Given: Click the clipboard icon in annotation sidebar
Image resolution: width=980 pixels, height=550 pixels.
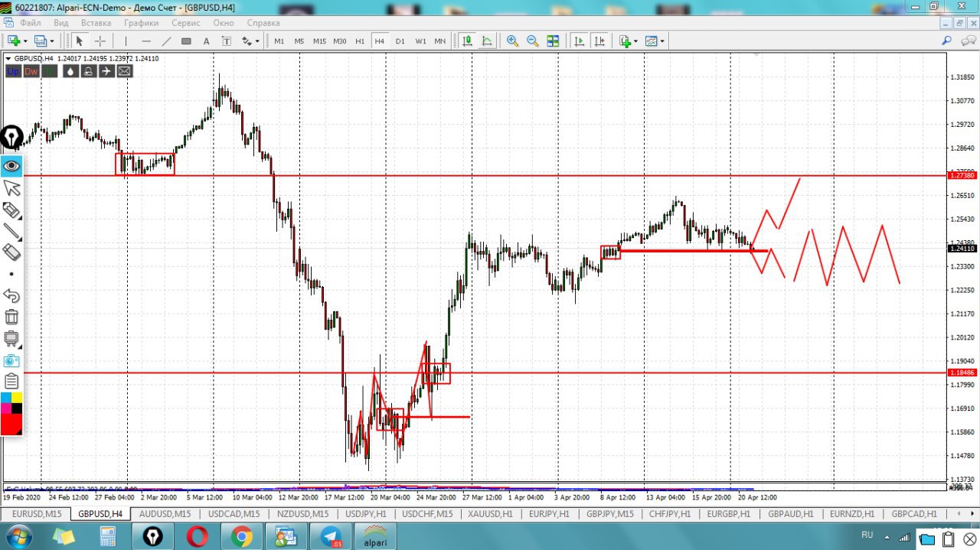Looking at the screenshot, I should pos(11,381).
